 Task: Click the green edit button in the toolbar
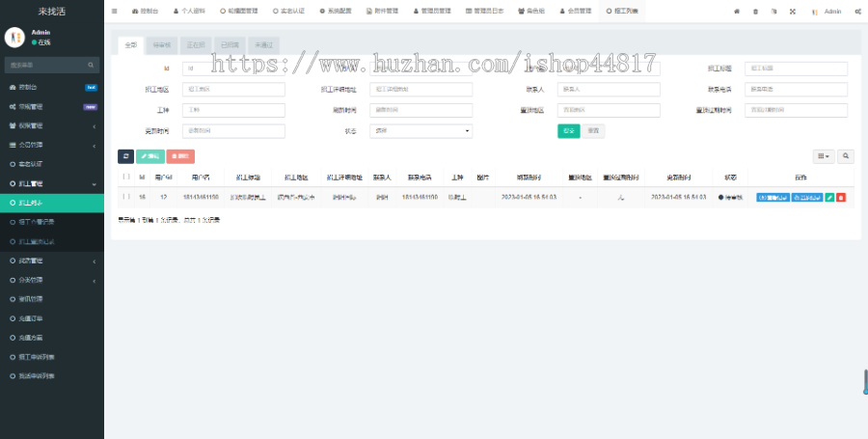150,156
